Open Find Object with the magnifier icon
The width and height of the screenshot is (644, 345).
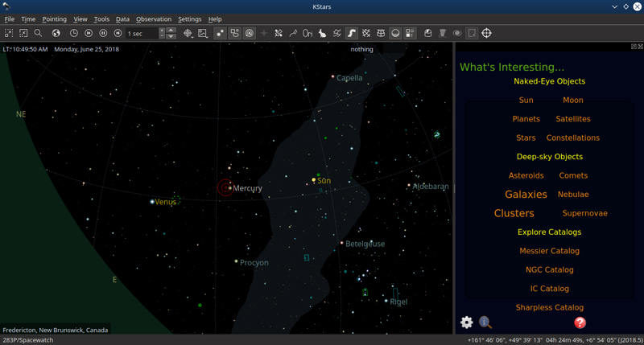(38, 33)
